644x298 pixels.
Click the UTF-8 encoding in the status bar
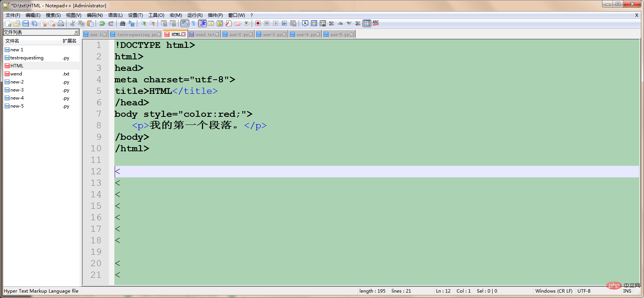click(584, 291)
